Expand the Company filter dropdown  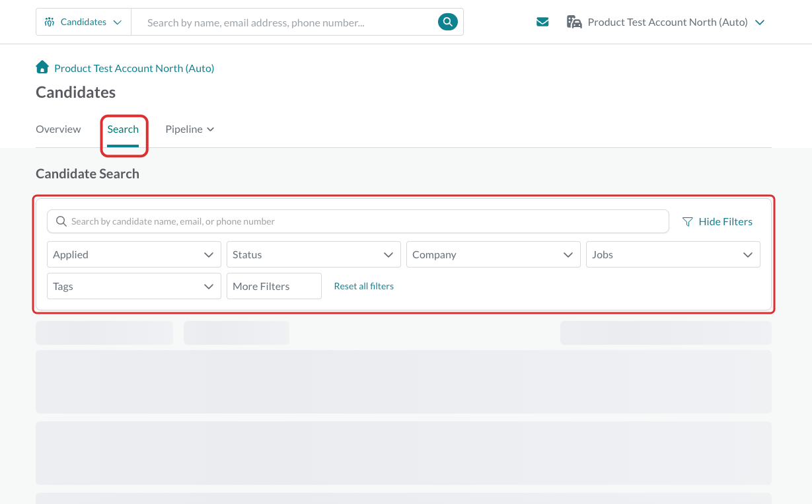[494, 254]
